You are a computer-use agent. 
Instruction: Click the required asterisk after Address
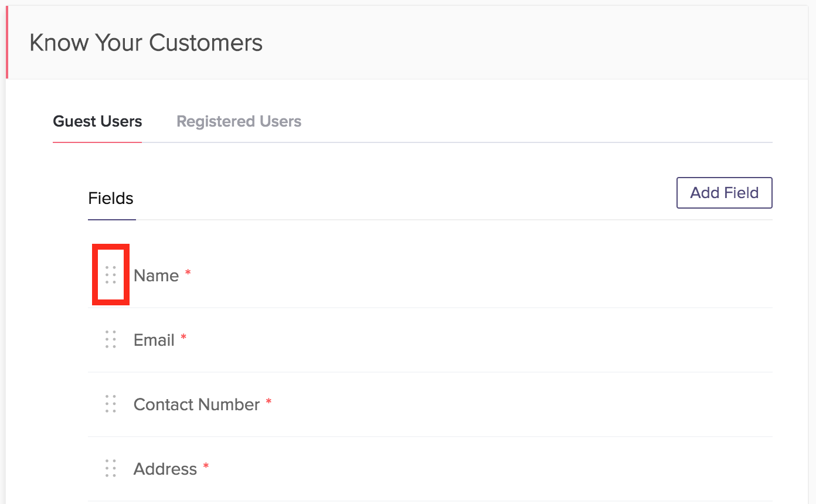(206, 466)
